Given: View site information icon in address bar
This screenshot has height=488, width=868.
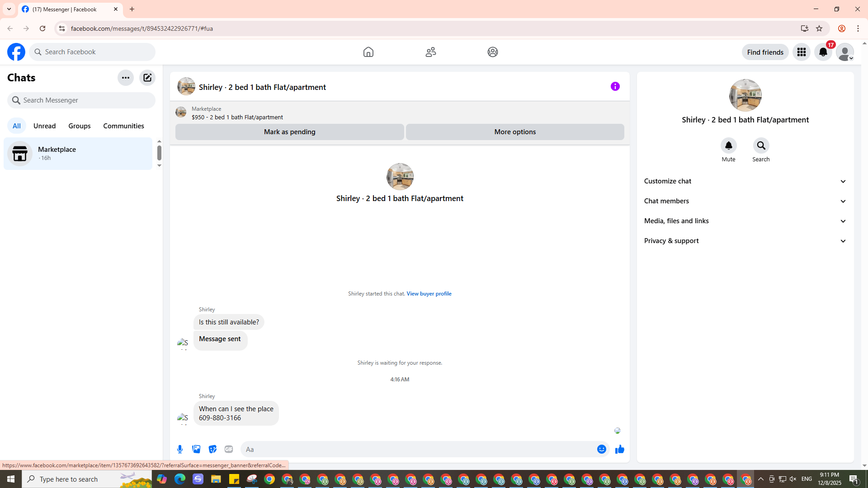Looking at the screenshot, I should tap(62, 28).
